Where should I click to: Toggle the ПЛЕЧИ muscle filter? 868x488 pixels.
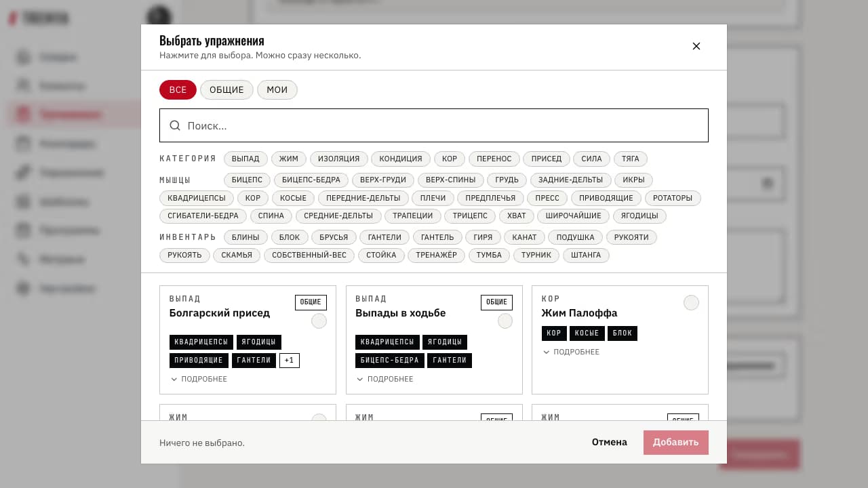(433, 198)
